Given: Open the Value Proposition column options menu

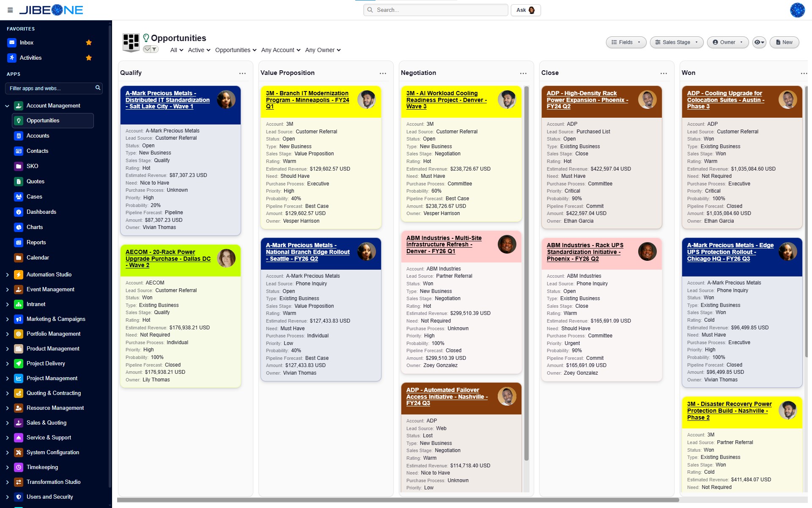Looking at the screenshot, I should (383, 73).
